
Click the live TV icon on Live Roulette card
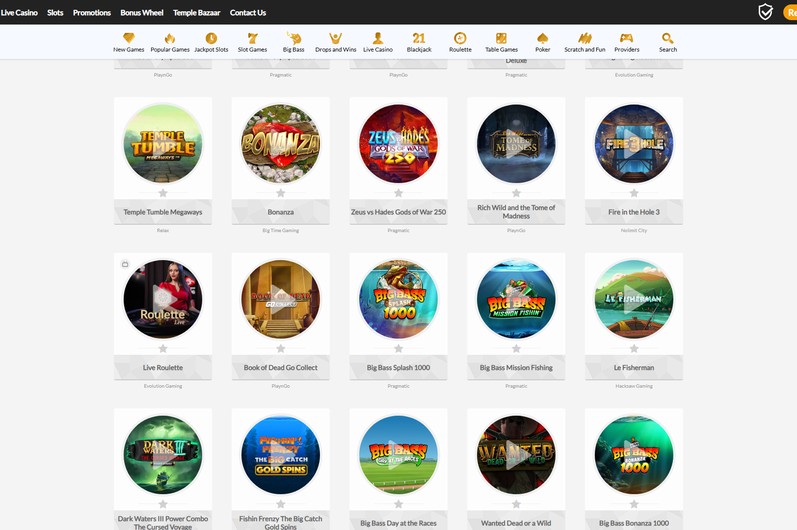pyautogui.click(x=125, y=264)
